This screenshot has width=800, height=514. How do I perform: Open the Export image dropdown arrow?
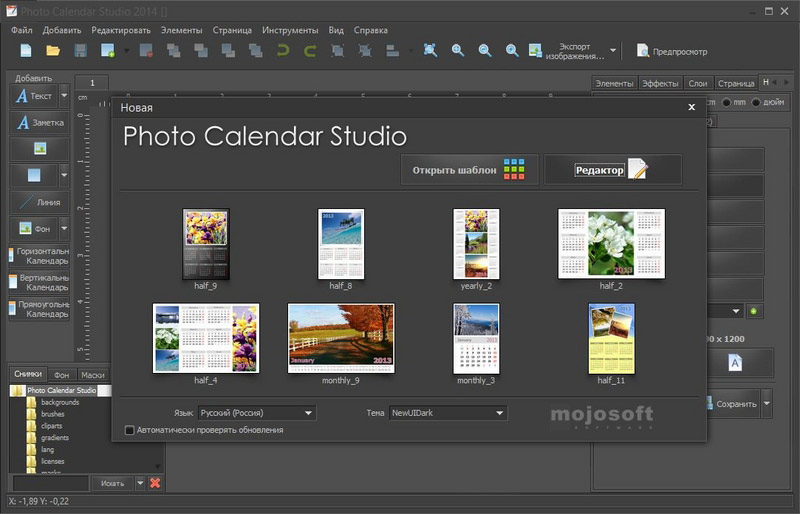[x=613, y=51]
